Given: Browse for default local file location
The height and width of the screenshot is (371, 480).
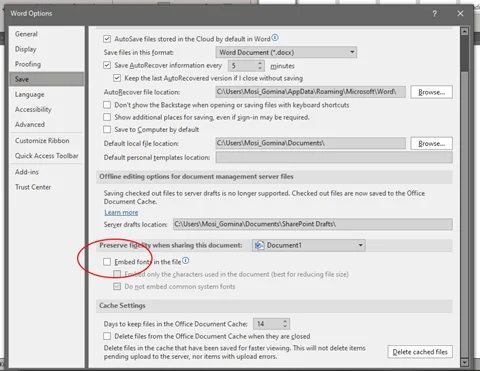Looking at the screenshot, I should click(431, 143).
